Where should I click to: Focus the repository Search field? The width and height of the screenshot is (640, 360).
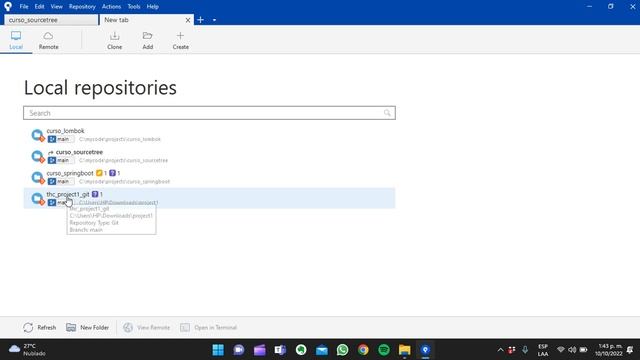209,113
